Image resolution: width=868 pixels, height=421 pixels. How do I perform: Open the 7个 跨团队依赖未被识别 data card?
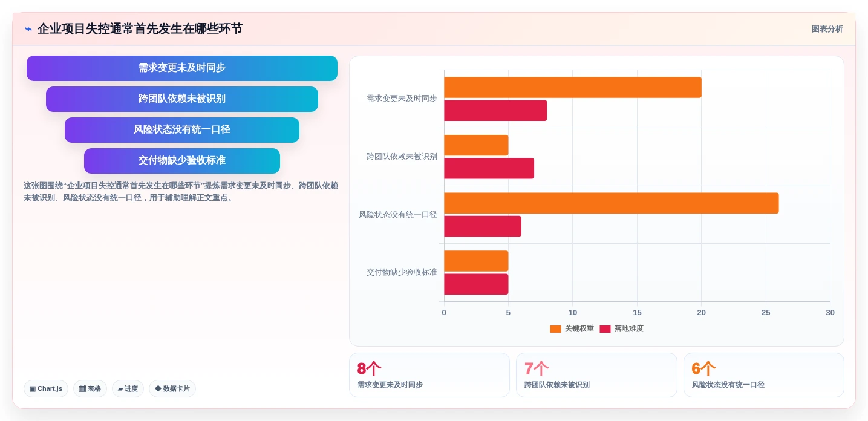pyautogui.click(x=596, y=375)
